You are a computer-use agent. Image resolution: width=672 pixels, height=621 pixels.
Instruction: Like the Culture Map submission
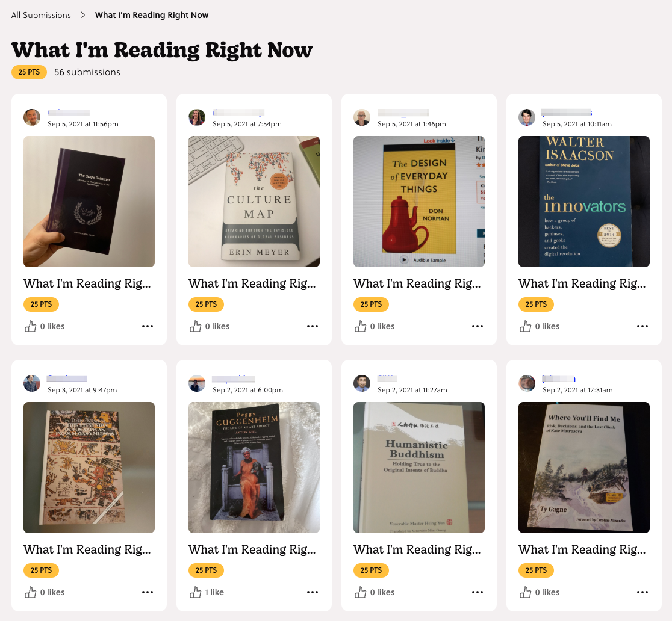point(196,326)
